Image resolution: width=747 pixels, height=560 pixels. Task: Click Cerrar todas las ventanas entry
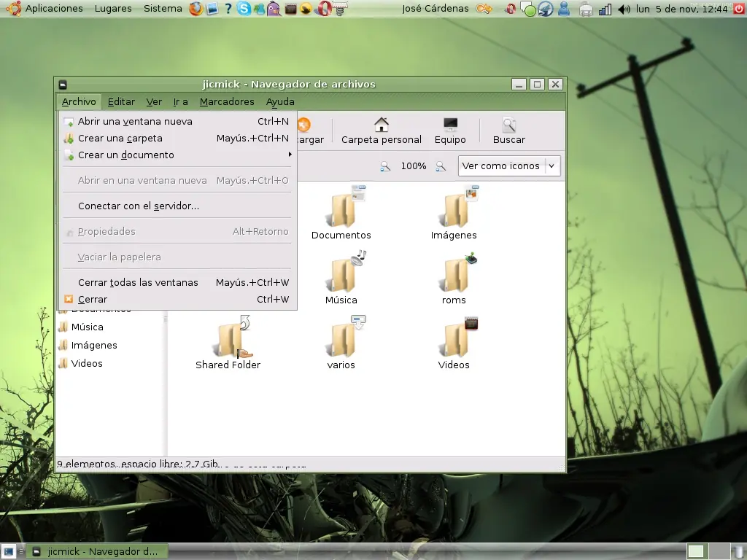coord(177,282)
